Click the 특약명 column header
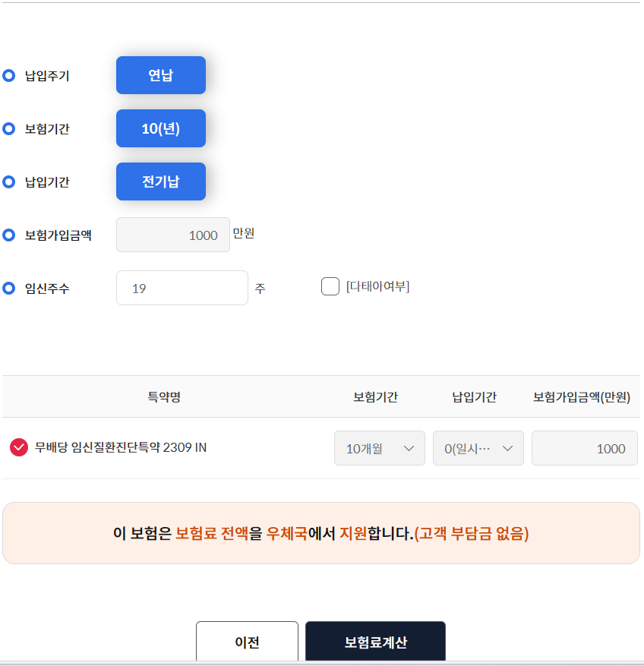644x666 pixels. click(x=163, y=396)
